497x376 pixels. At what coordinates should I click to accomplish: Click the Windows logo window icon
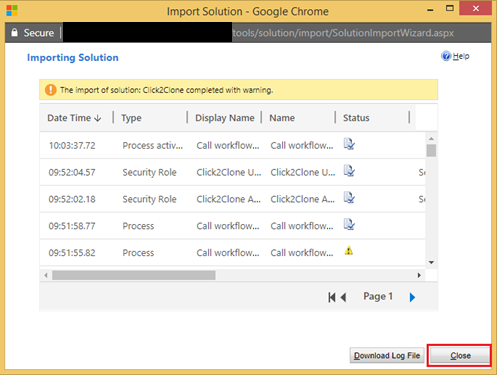click(12, 11)
